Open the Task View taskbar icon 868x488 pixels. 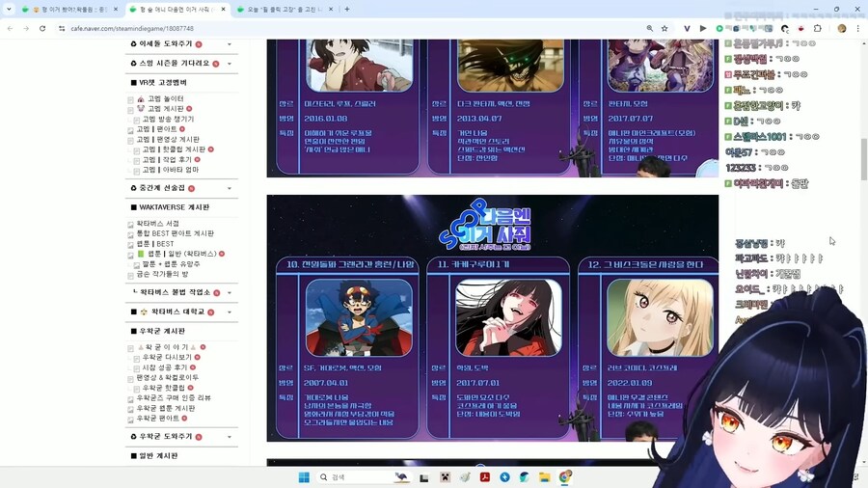click(x=424, y=477)
